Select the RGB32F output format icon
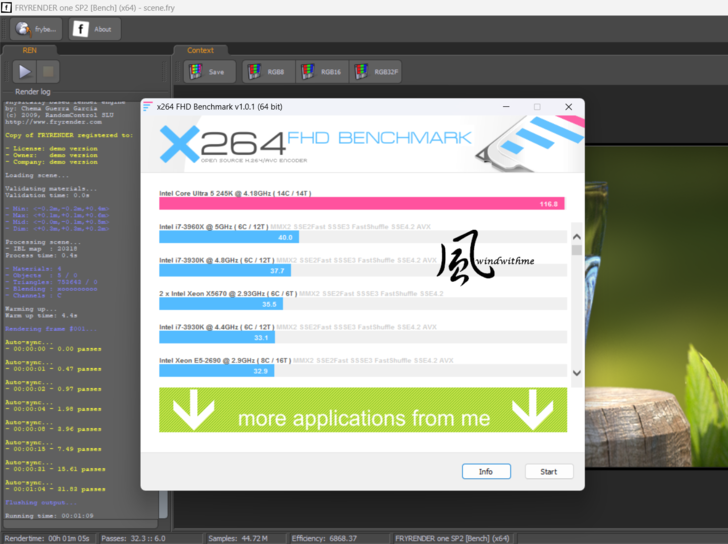Viewport: 728px width, 544px height. 375,72
